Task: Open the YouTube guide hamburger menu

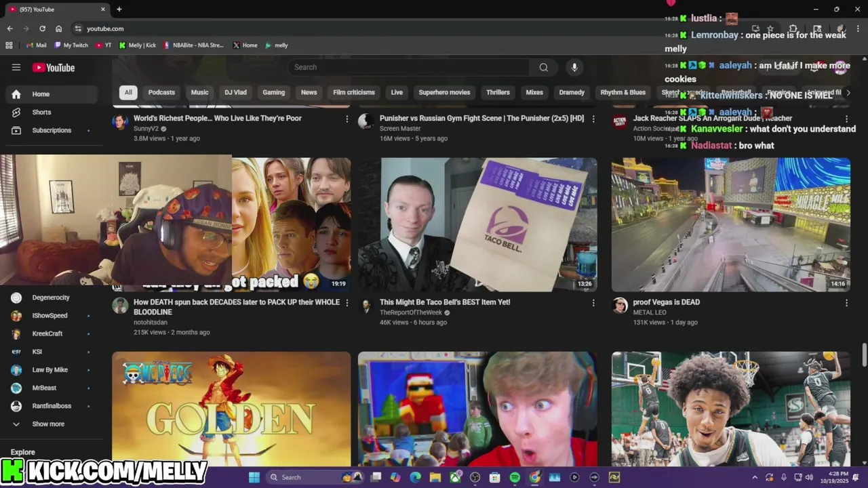Action: [x=16, y=67]
